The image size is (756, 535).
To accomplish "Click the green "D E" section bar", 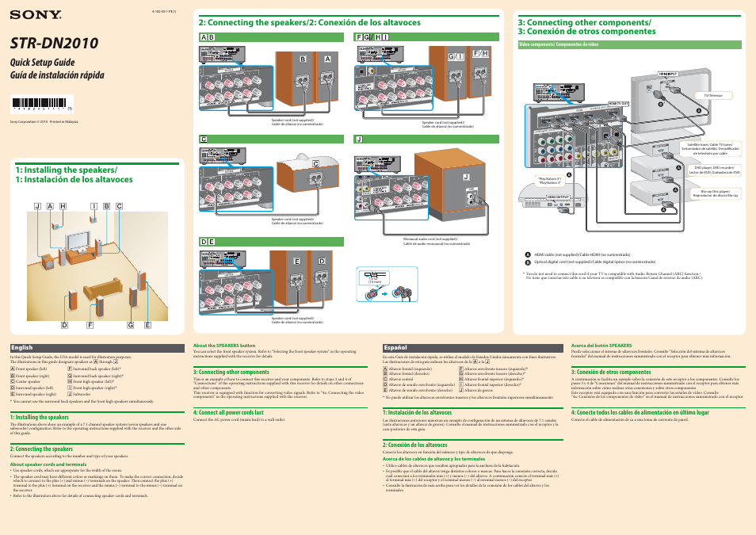I will tap(272, 242).
